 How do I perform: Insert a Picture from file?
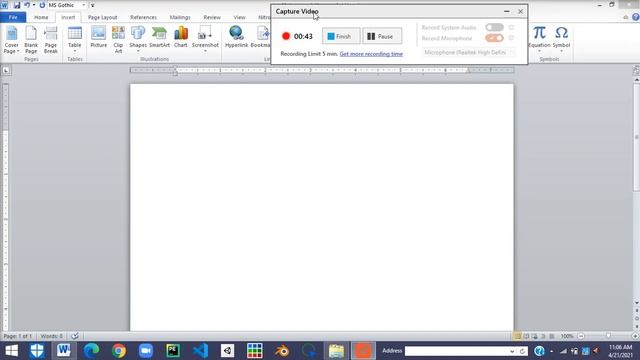click(x=98, y=37)
